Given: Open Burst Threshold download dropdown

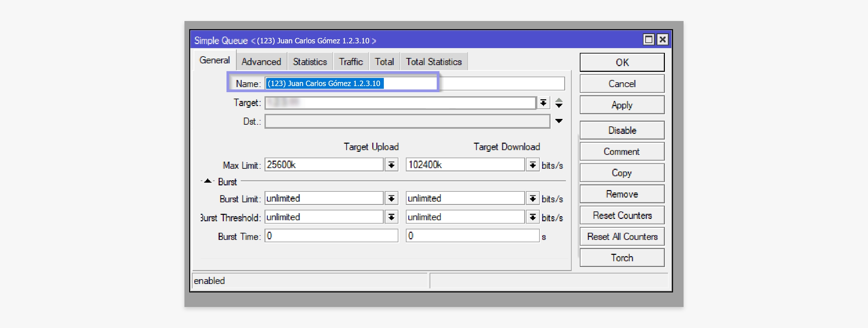Looking at the screenshot, I should 533,217.
